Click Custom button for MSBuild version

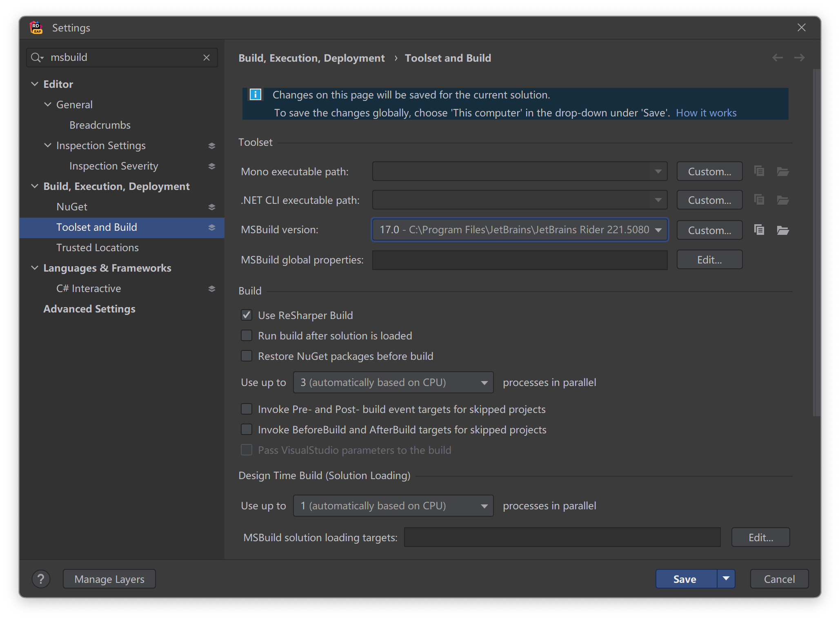click(709, 230)
